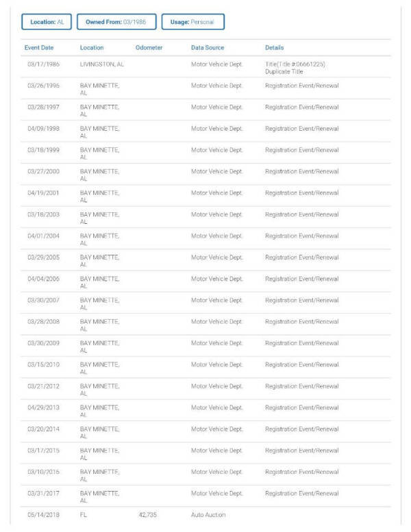Click the LIVINGSTON, AL location cell
This screenshot has width=411, height=532.
[102, 64]
